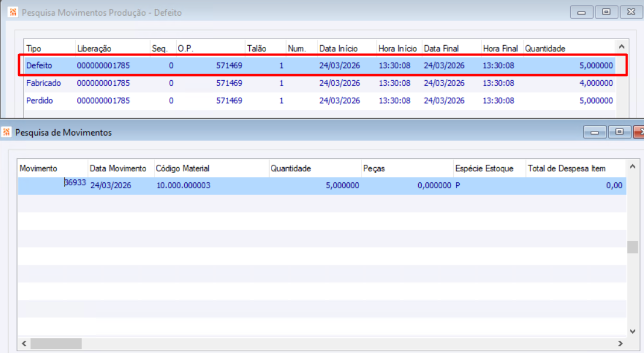644x353 pixels.
Task: Click the Espécie Estoque column header
Action: click(490, 168)
